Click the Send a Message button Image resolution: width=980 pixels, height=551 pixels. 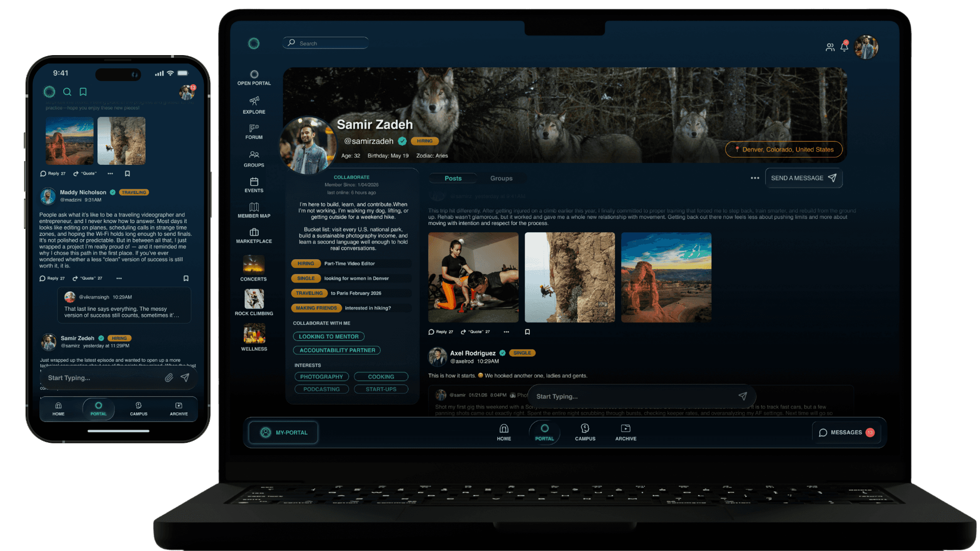(x=803, y=178)
